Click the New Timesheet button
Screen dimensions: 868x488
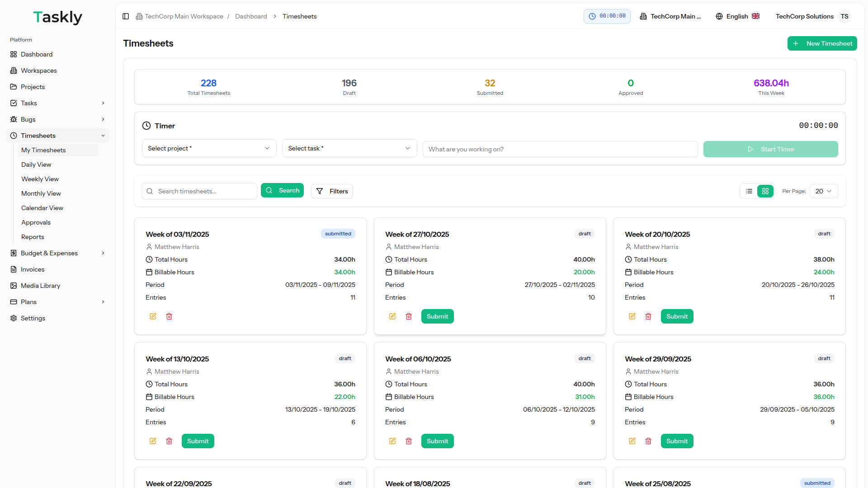tap(822, 43)
